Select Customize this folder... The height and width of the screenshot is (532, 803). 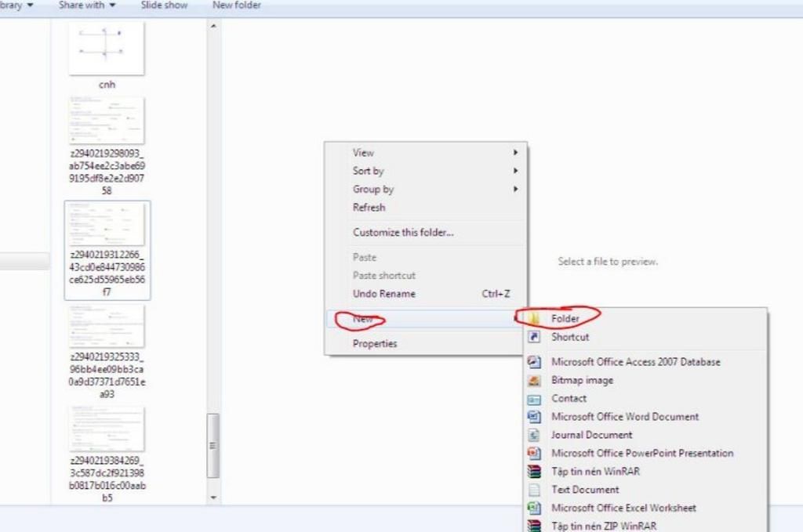[425, 232]
